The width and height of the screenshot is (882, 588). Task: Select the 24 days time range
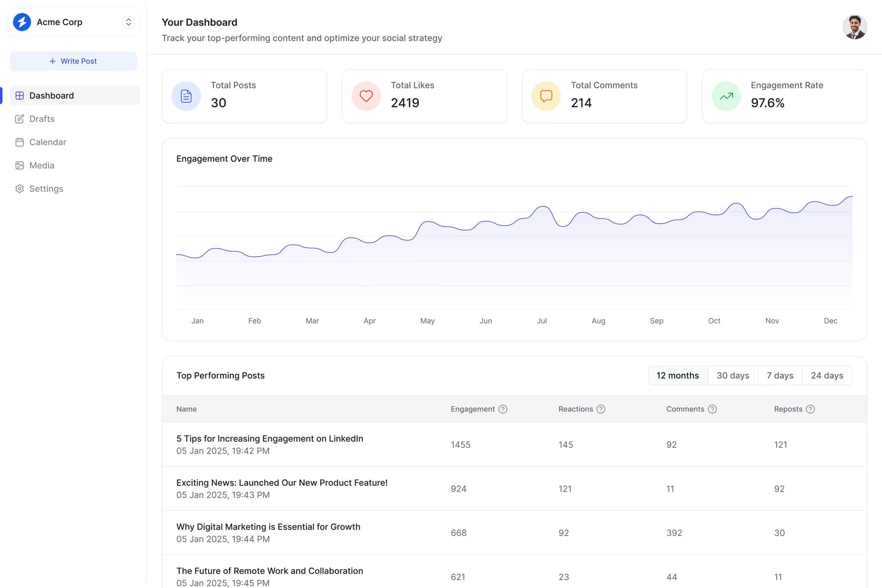coord(827,376)
